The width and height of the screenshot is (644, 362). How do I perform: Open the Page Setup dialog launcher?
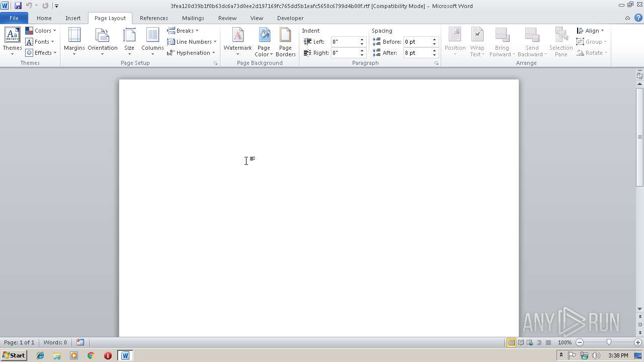[x=216, y=63]
